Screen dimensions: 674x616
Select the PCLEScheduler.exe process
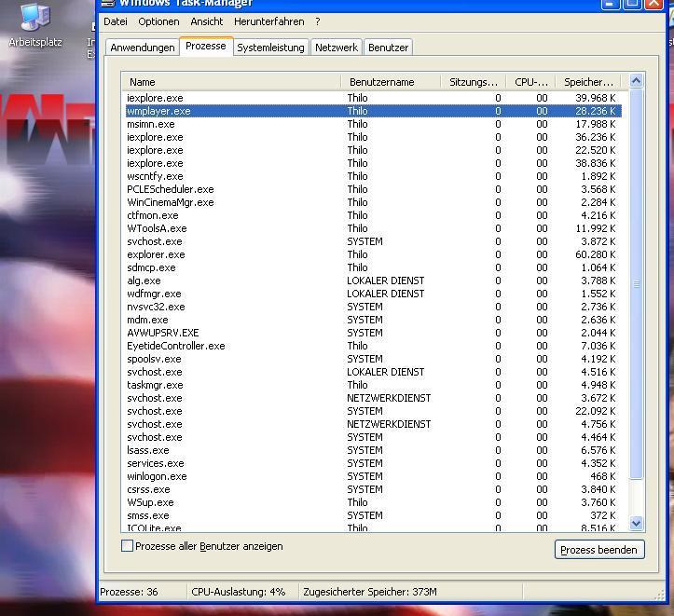(373, 189)
